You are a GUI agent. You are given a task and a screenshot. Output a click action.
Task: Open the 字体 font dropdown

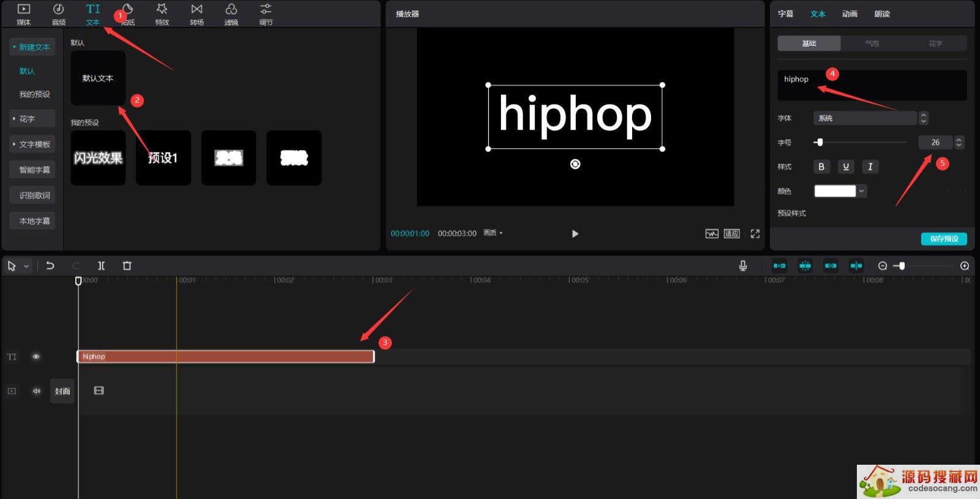865,118
